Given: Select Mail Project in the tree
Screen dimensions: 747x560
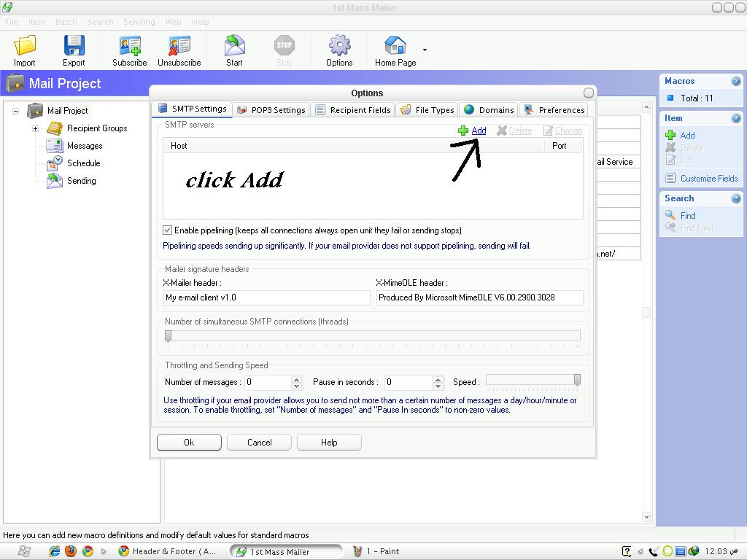Looking at the screenshot, I should [x=68, y=111].
